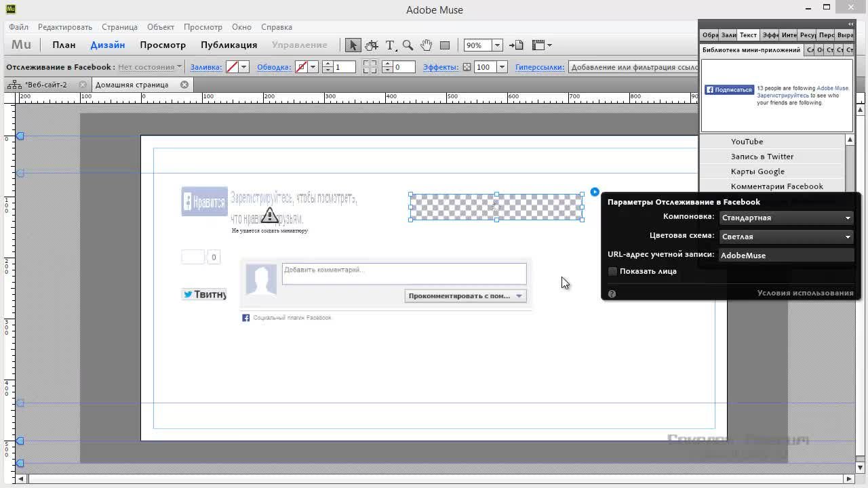Switch to План mode
This screenshot has height=488, width=868.
(64, 45)
